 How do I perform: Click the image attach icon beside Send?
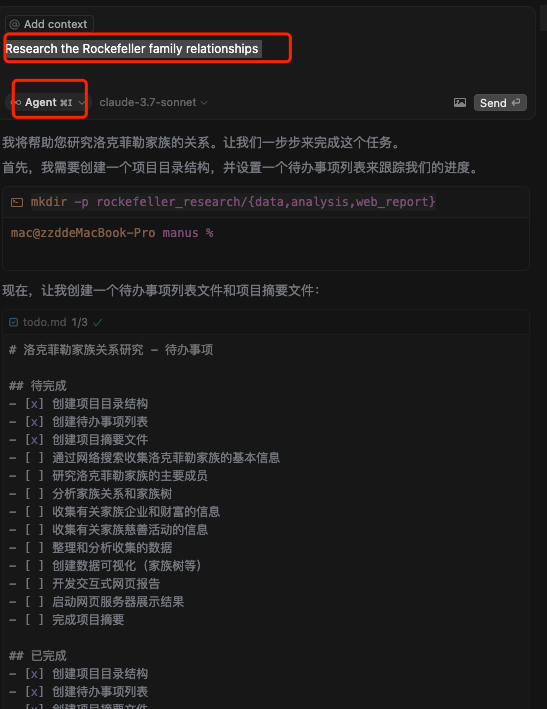point(460,103)
